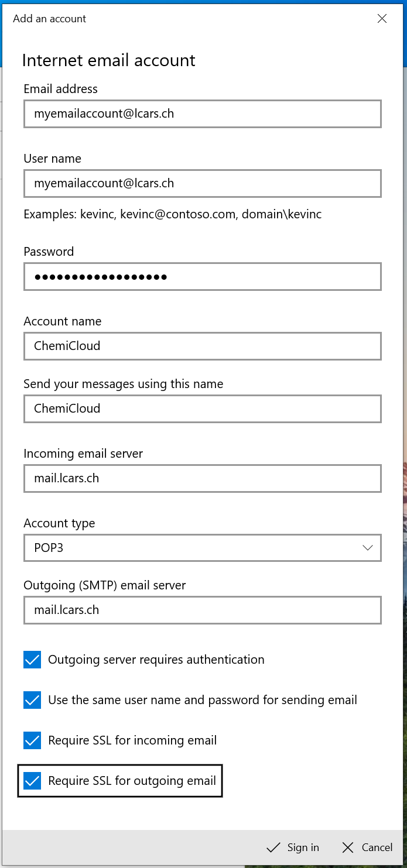This screenshot has width=407, height=868.
Task: Focus the Incoming email server field
Action: 202,478
